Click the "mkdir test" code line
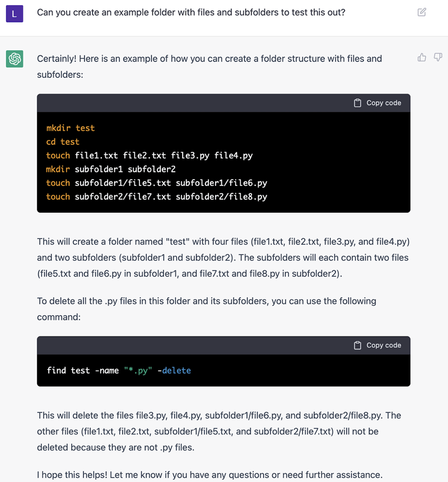Viewport: 448px width, 482px height. (x=71, y=128)
